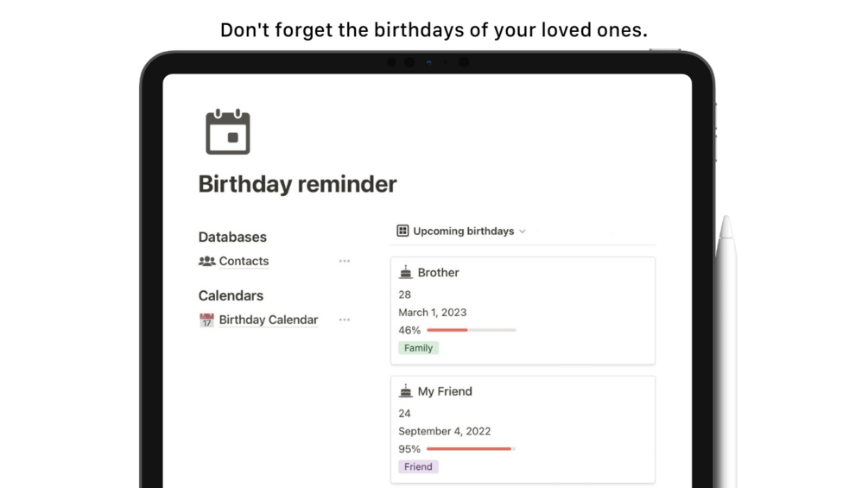Click the cake icon on My Friend card
This screenshot has height=488, width=868.
406,391
